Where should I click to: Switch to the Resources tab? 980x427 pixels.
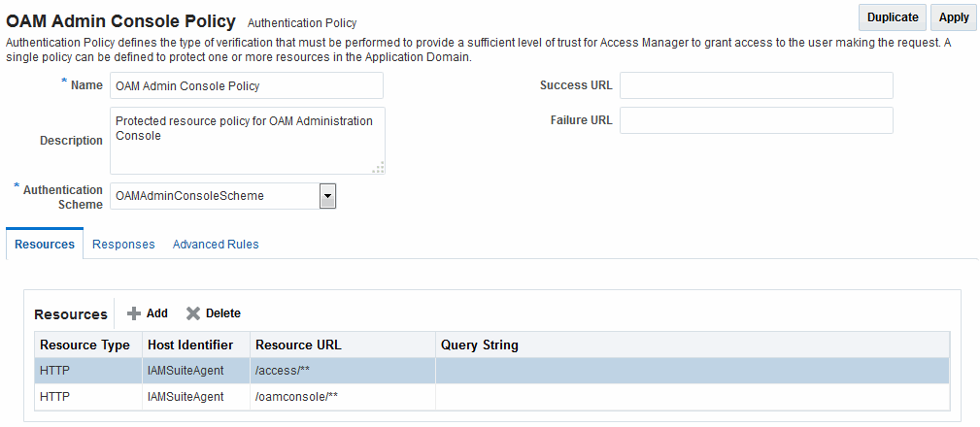point(45,245)
